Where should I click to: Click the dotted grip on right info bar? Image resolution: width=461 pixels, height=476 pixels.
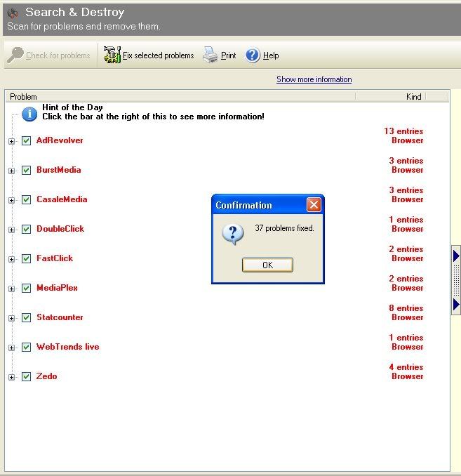click(x=456, y=280)
